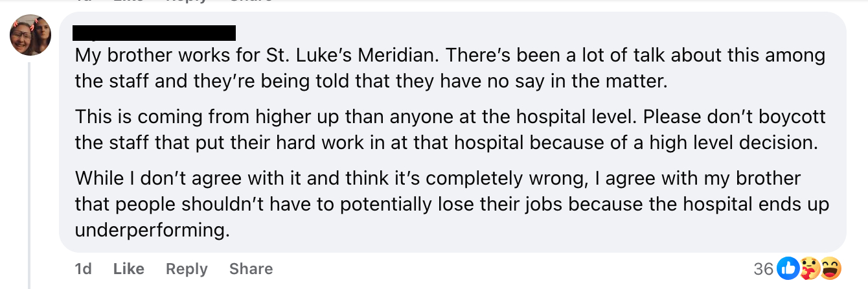Like this comment
868x289 pixels.
[128, 268]
